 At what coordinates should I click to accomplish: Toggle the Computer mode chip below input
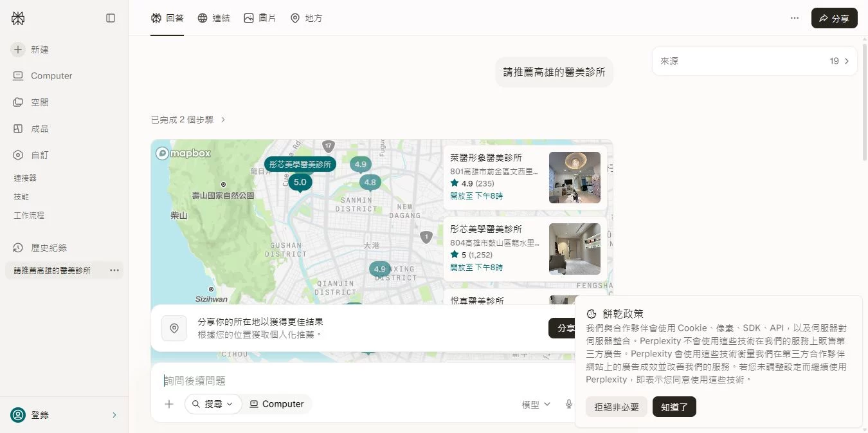click(x=276, y=404)
